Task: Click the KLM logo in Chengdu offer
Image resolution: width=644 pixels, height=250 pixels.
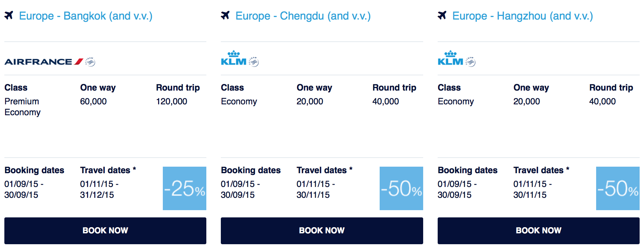Action: [234, 58]
